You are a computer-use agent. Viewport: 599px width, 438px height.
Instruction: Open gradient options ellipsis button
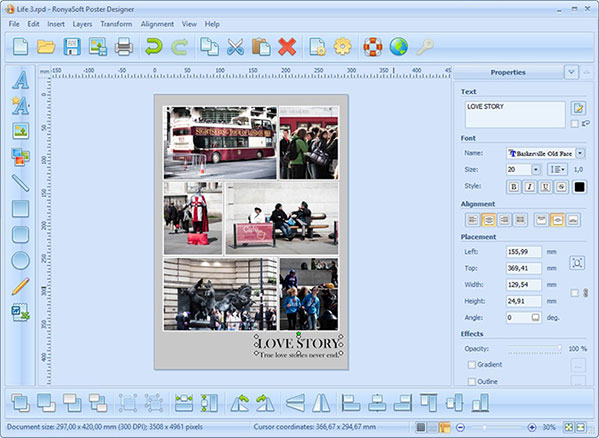pos(578,365)
